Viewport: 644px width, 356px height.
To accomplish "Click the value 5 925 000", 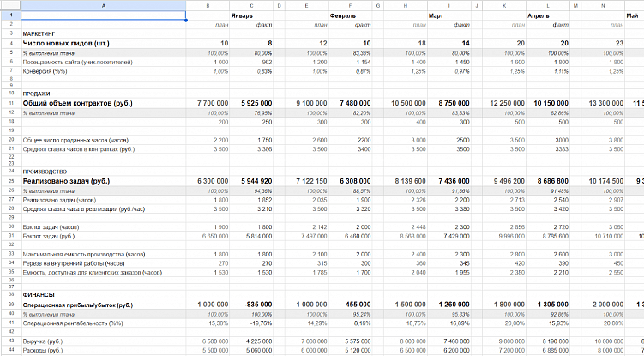I will (256, 103).
